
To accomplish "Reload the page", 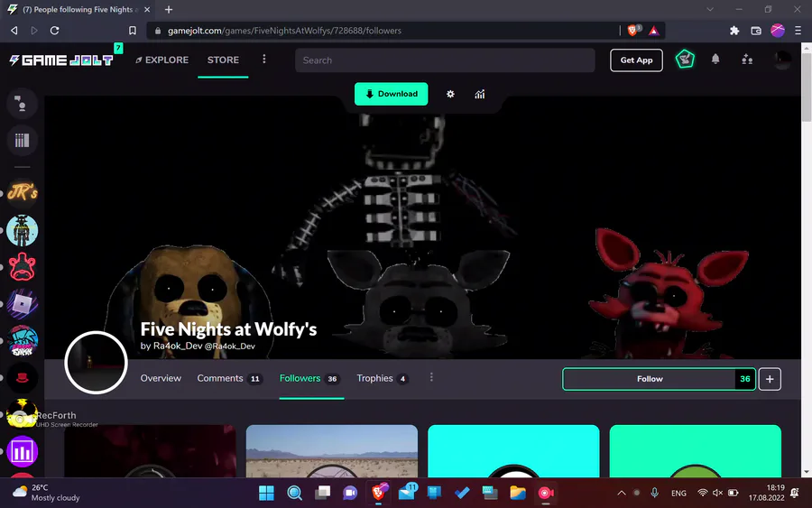I will coord(54,31).
